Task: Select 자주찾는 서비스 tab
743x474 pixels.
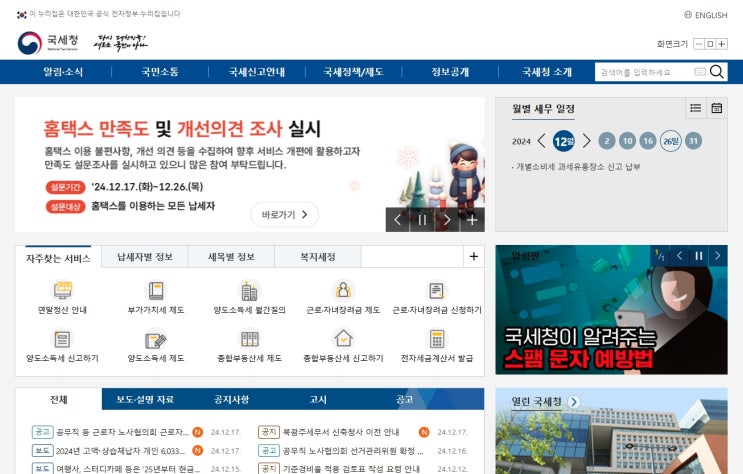Action: click(58, 258)
